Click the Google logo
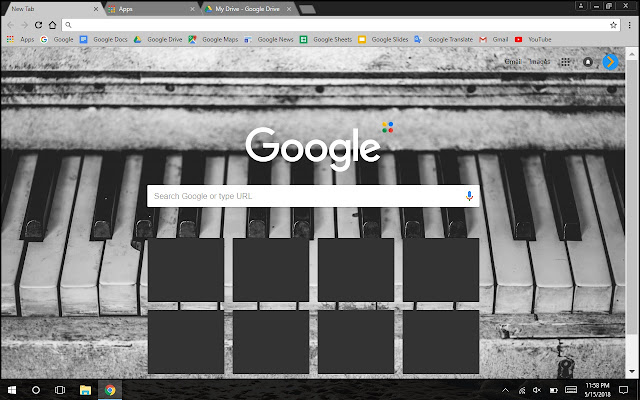The width and height of the screenshot is (640, 400). pos(313,148)
